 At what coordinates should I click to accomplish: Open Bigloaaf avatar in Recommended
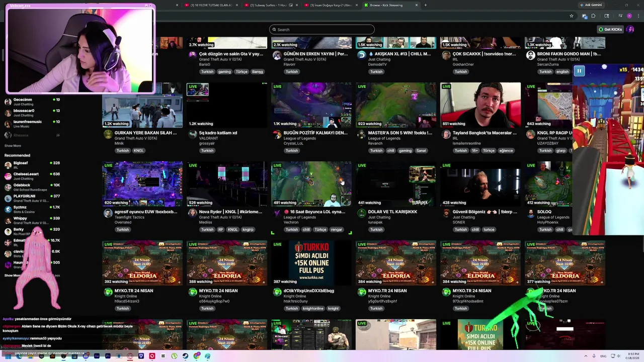pyautogui.click(x=8, y=165)
